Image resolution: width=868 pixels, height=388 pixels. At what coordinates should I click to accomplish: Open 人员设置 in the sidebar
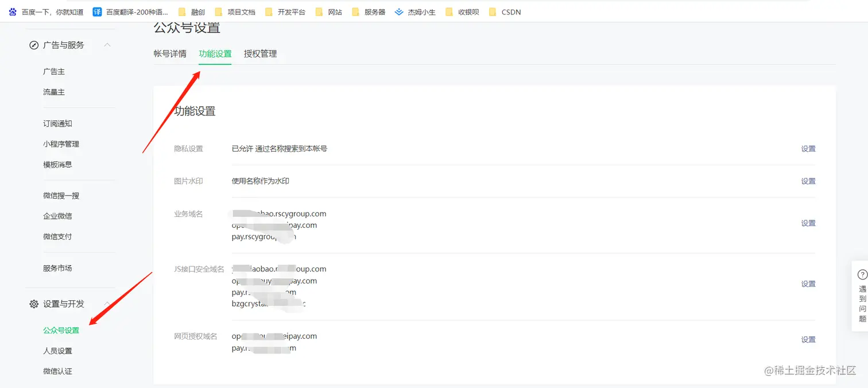click(57, 351)
